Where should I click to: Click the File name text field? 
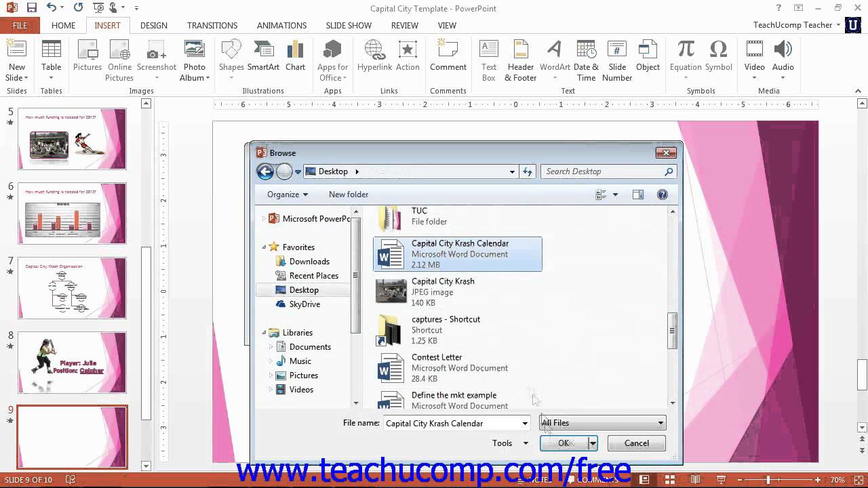coord(452,424)
